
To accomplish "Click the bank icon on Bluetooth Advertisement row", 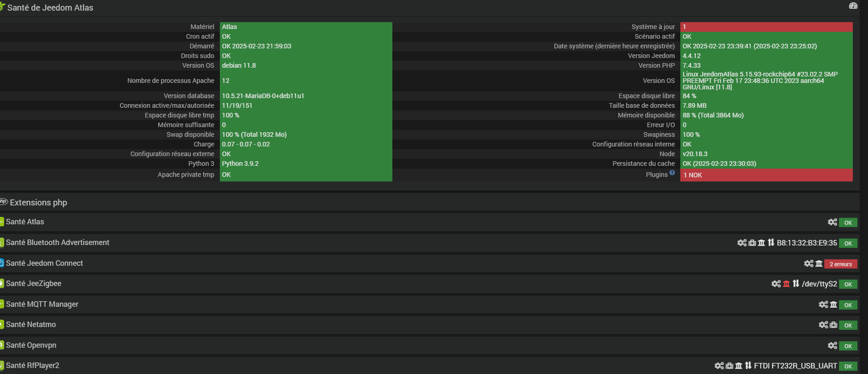I will [x=761, y=243].
